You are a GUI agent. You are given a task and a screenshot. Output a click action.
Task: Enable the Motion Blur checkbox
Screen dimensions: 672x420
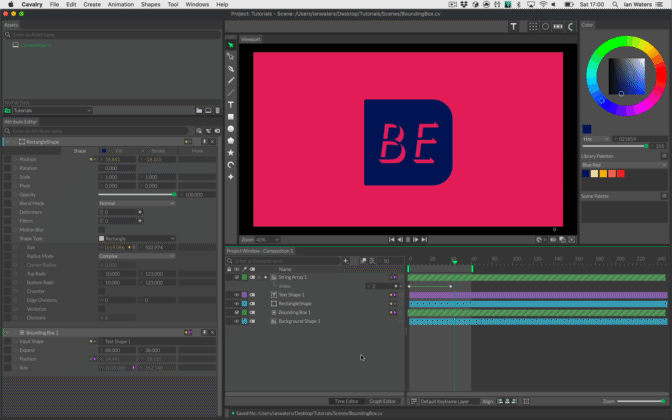(x=101, y=229)
